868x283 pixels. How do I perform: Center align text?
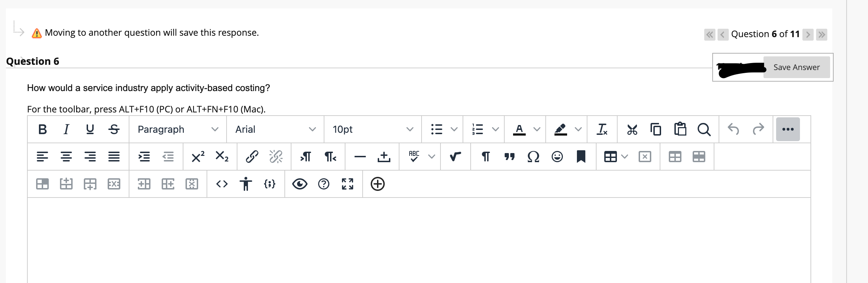pos(66,157)
